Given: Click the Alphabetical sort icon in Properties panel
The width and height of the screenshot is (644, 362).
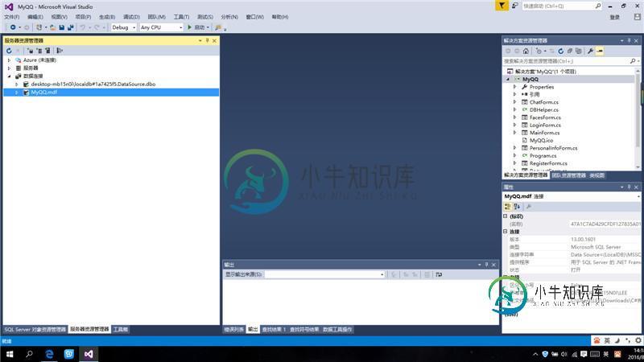Looking at the screenshot, I should click(x=517, y=207).
